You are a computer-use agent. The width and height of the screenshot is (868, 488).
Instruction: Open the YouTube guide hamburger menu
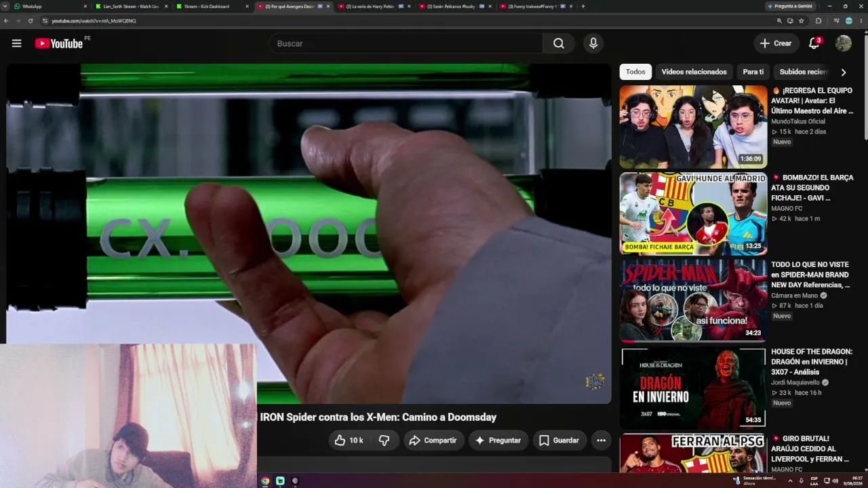[x=17, y=43]
